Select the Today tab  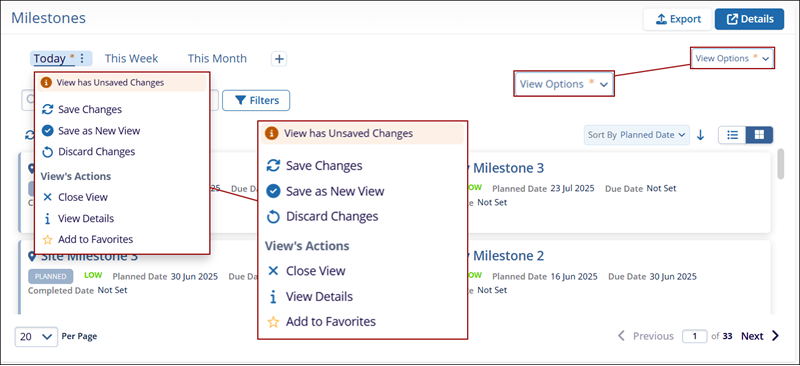click(x=49, y=59)
